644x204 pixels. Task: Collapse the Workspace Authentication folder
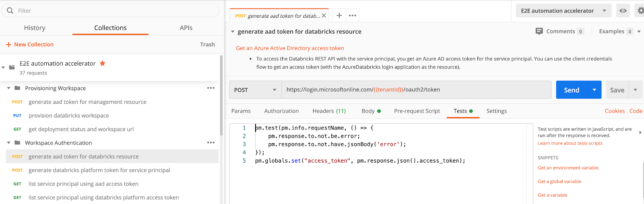coord(9,143)
